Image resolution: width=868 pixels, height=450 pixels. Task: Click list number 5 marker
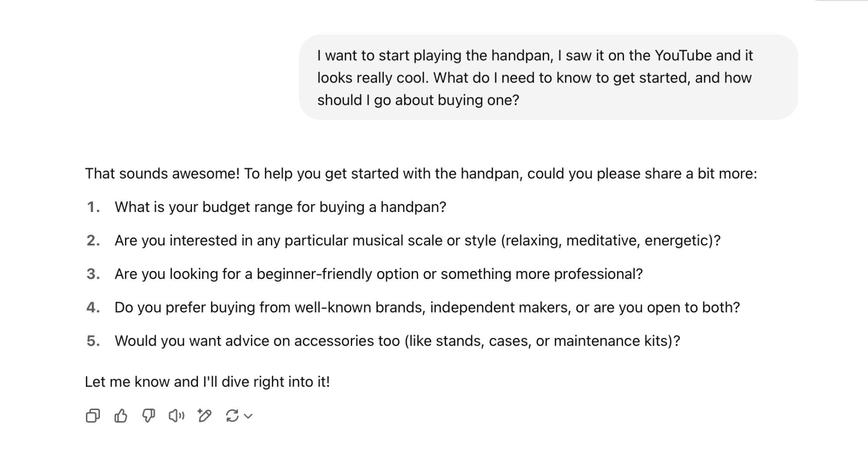(x=93, y=341)
